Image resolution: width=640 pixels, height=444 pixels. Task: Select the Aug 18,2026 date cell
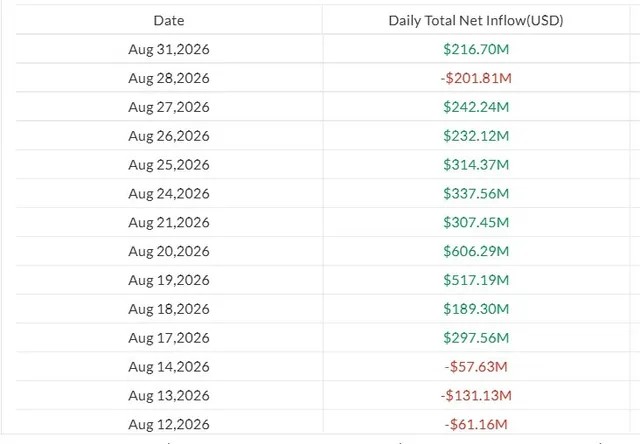coord(169,309)
